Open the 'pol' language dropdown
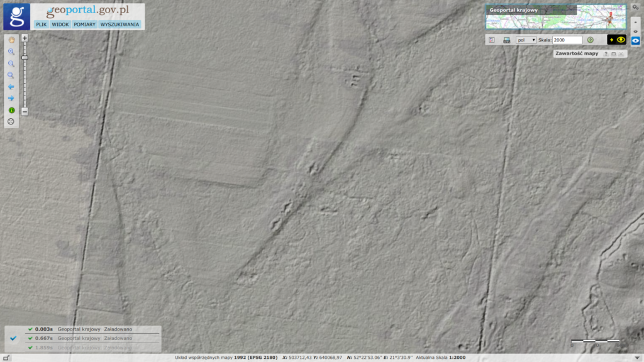This screenshot has width=644, height=362. pyautogui.click(x=526, y=40)
